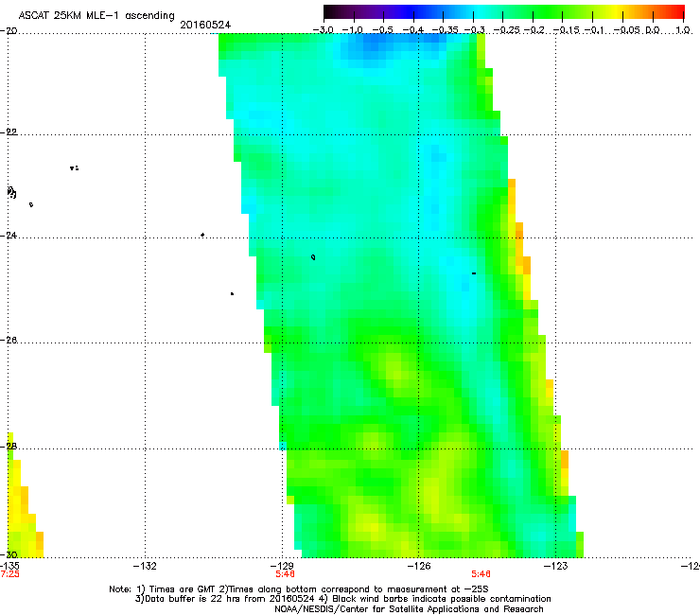The height and width of the screenshot is (615, 700).
Task: Click the cyan section of the color bar
Action: coord(480,11)
